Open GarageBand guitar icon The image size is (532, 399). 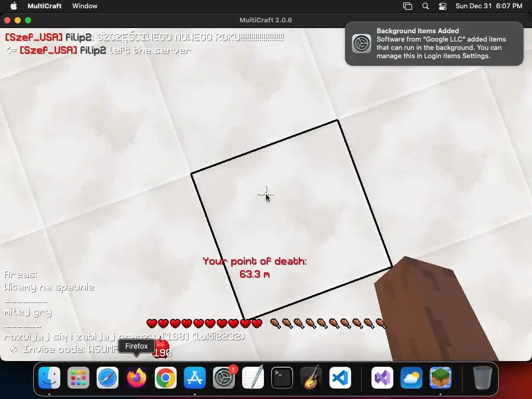click(x=311, y=378)
